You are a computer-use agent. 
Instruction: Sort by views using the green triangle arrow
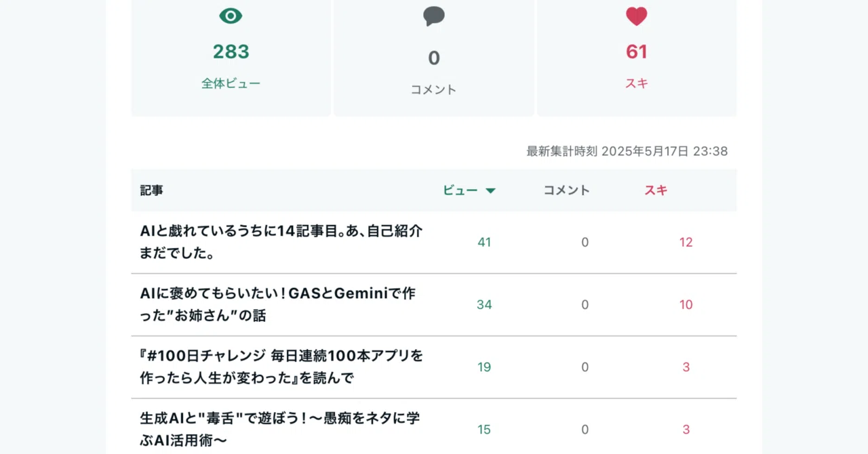[490, 191]
